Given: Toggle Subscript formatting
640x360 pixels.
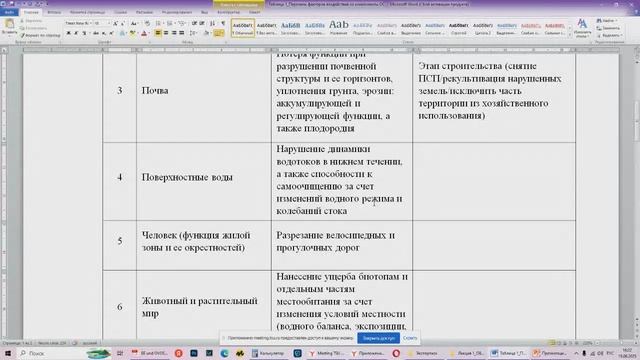Looking at the screenshot, I should pos(104,33).
